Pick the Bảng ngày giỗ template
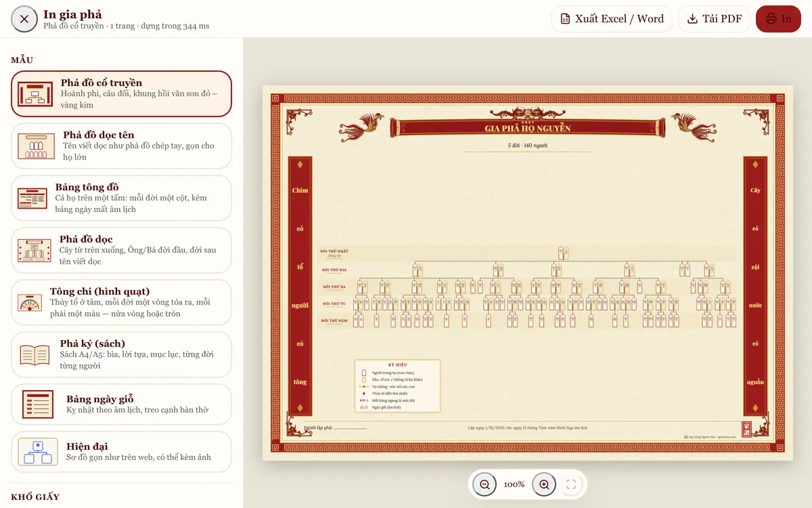The height and width of the screenshot is (508, 812). pyautogui.click(x=121, y=404)
